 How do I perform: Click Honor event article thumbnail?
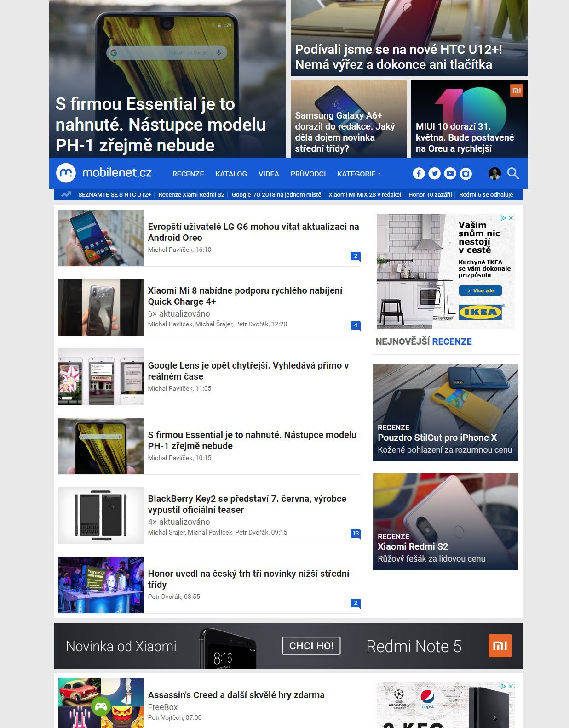(101, 585)
